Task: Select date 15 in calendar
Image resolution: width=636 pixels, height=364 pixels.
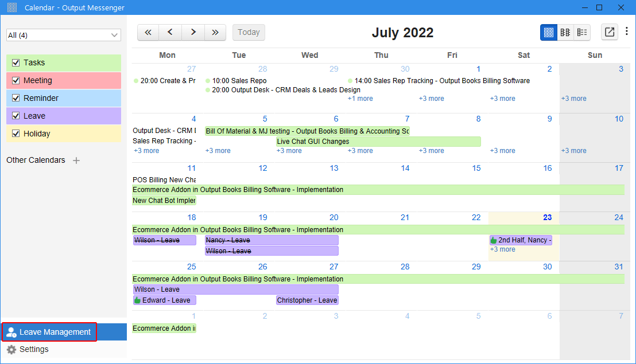Action: click(x=476, y=168)
